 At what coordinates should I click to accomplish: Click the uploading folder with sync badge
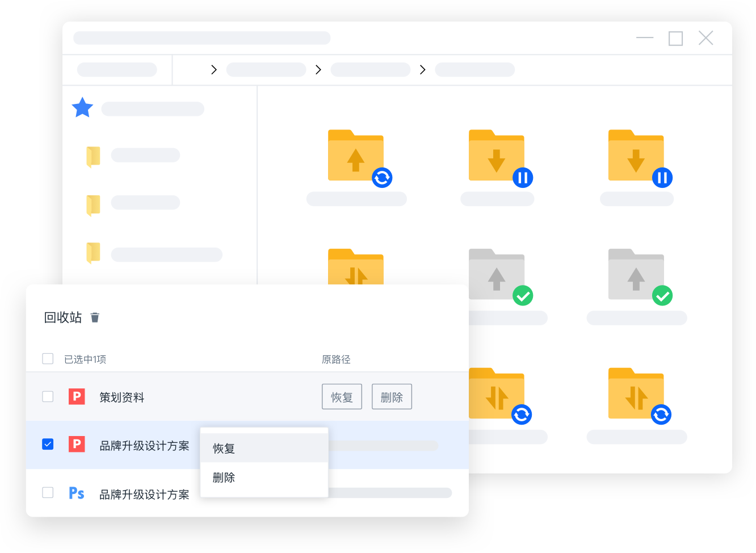pyautogui.click(x=355, y=155)
